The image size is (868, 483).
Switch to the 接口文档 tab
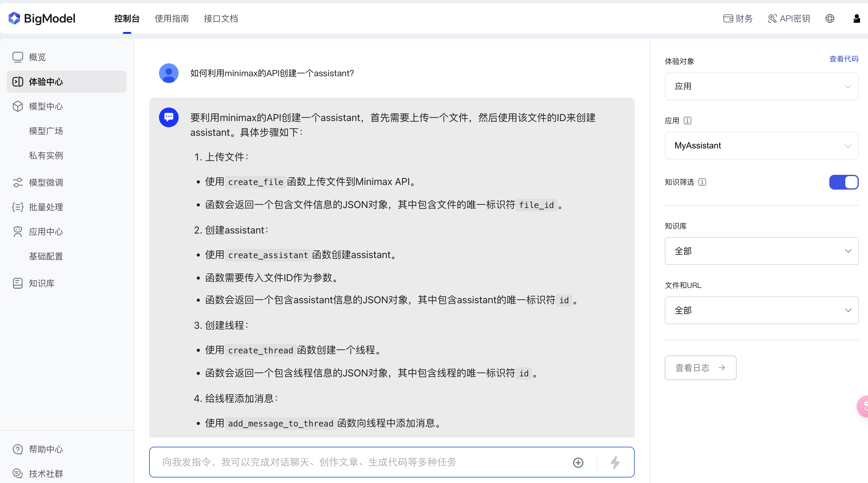(221, 18)
